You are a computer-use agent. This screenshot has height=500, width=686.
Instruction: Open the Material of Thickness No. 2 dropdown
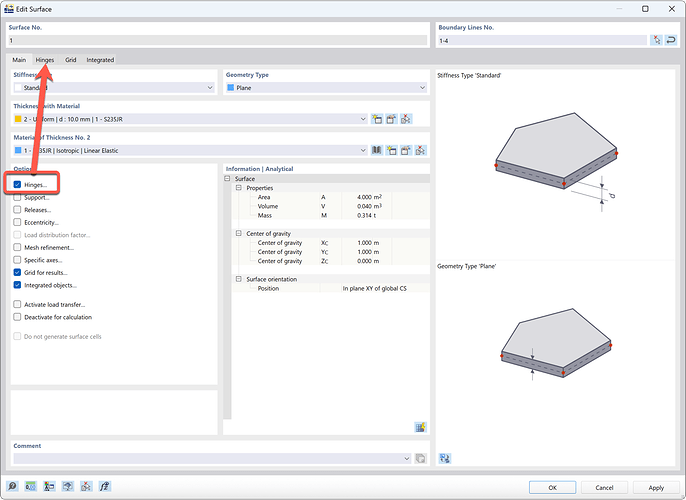[190, 150]
